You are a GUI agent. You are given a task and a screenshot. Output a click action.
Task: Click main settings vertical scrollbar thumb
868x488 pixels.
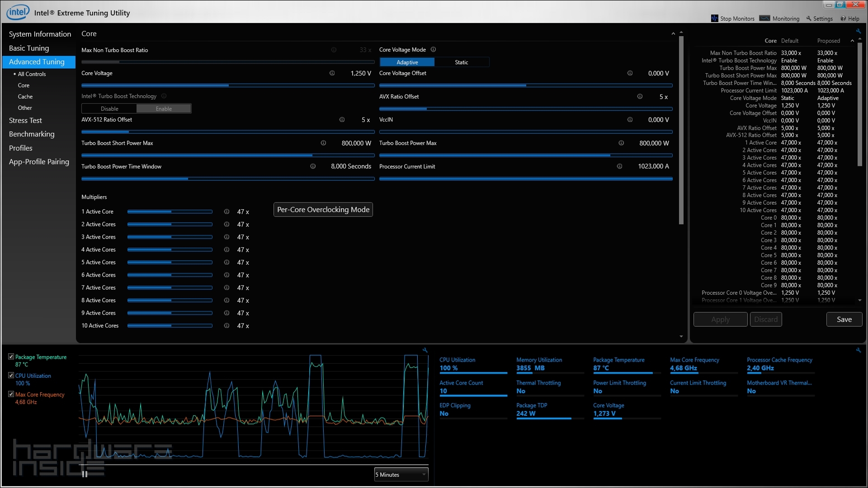click(x=681, y=130)
